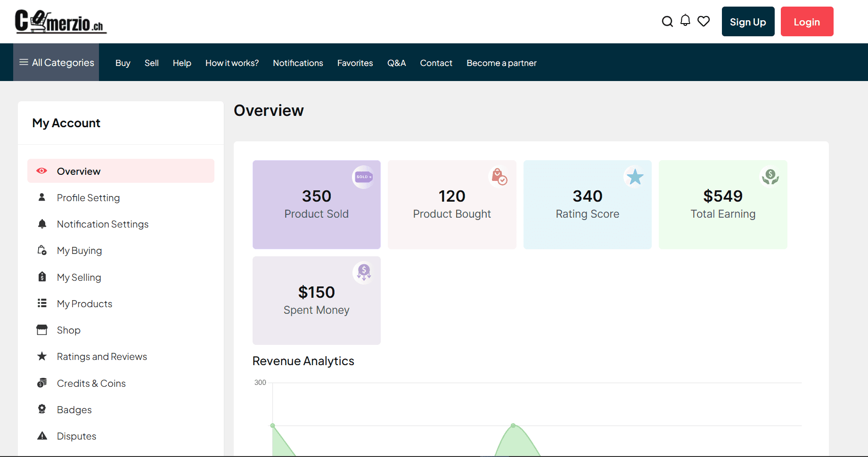Open the Sell nav item
Viewport: 868px width, 457px height.
point(151,63)
